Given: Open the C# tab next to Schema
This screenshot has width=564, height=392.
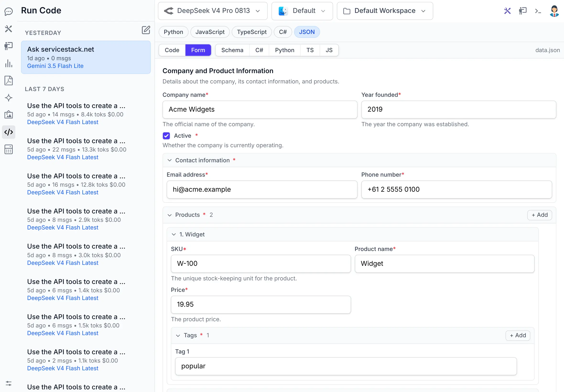Looking at the screenshot, I should tap(259, 50).
